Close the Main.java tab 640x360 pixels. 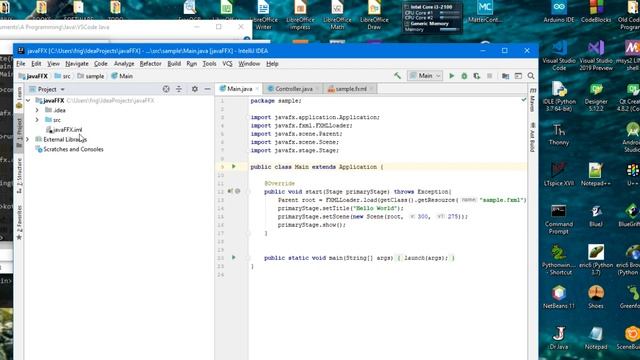[257, 89]
